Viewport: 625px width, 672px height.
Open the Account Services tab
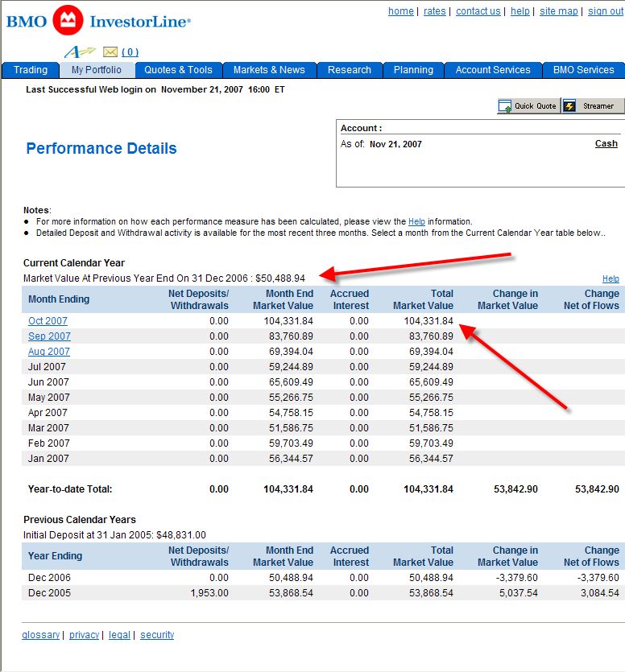pyautogui.click(x=493, y=70)
